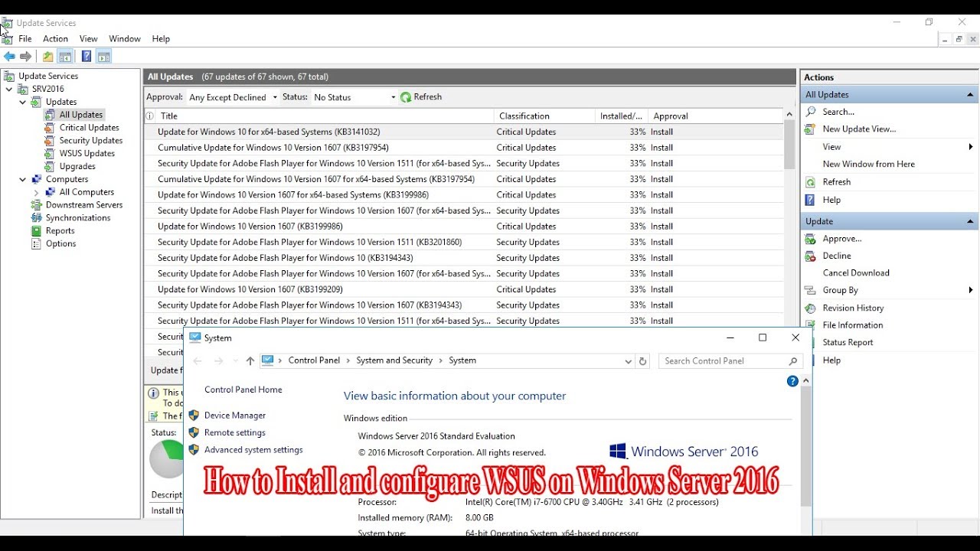Click New Window from Here

tap(869, 165)
